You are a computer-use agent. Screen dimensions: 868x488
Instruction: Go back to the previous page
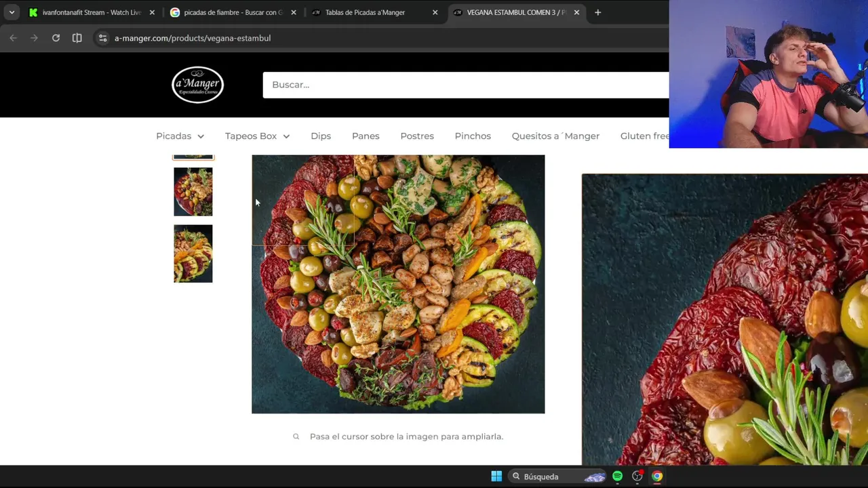pyautogui.click(x=13, y=38)
